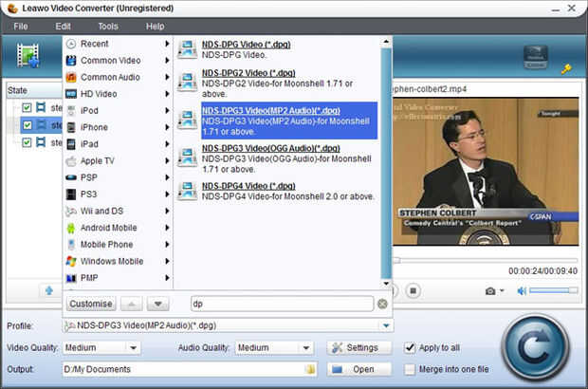
Task: Open the File menu
Action: coord(21,27)
